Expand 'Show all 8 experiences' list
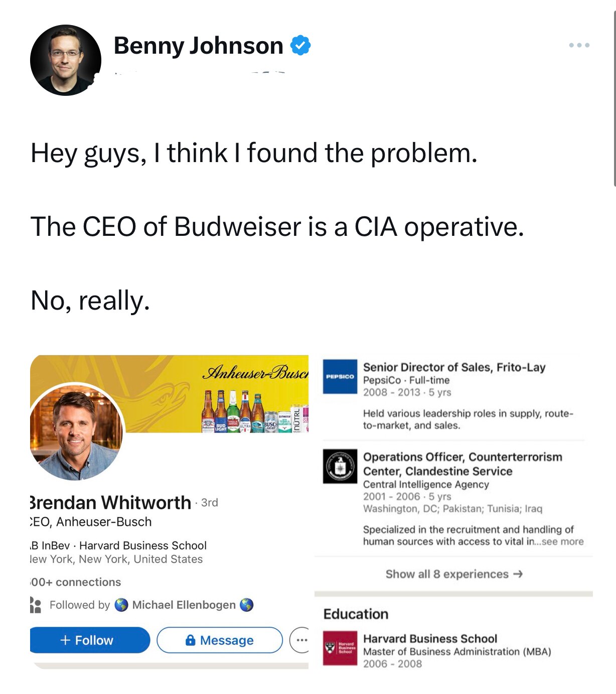 pyautogui.click(x=454, y=574)
